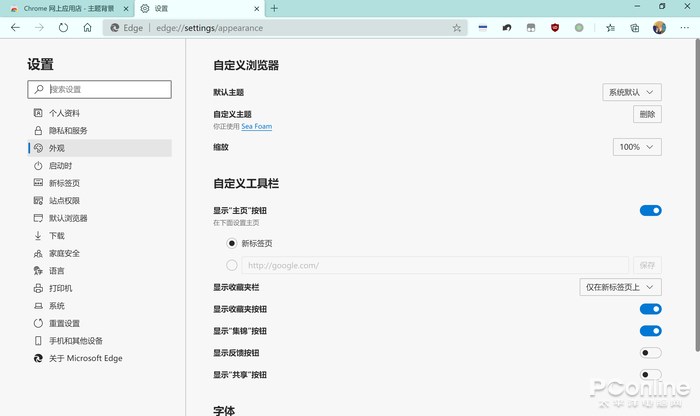Screen dimensions: 700x416
Task: Open 默认浏览器 settings section
Action: (100, 218)
